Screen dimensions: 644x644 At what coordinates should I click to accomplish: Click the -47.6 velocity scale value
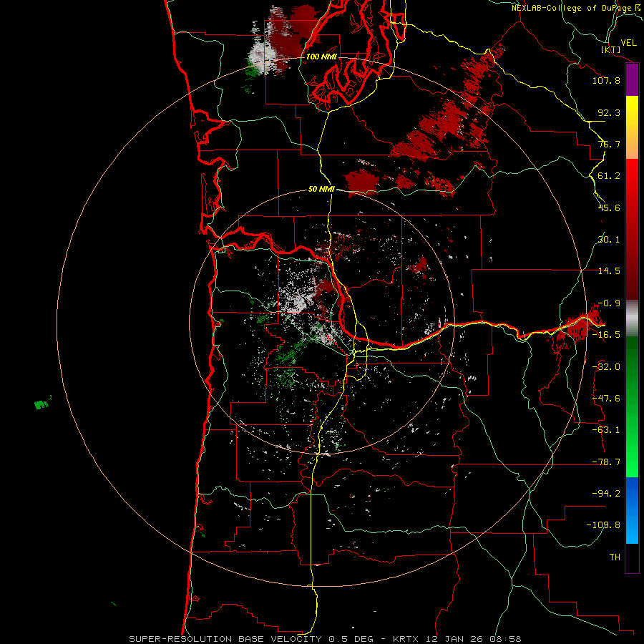coord(606,399)
